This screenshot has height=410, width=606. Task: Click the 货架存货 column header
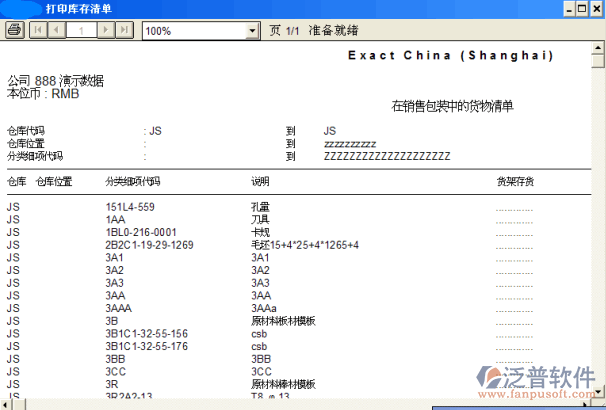[515, 182]
